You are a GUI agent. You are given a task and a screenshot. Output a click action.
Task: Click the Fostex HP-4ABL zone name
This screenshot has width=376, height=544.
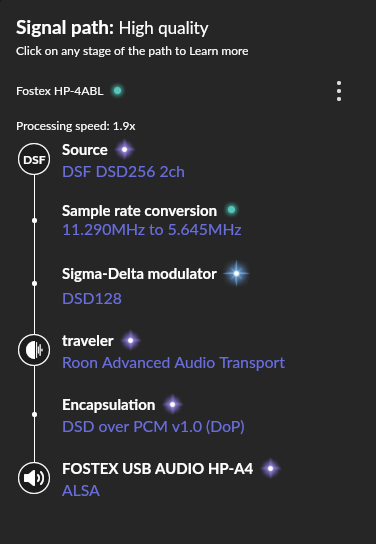point(60,91)
